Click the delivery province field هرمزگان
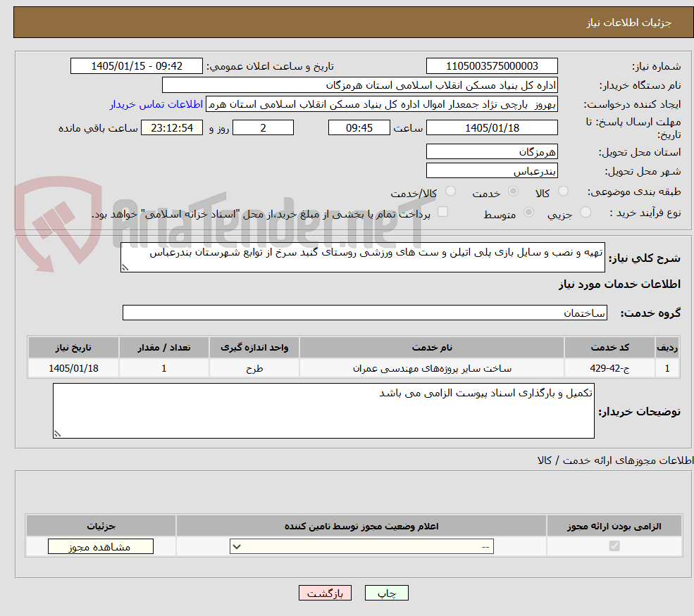The height and width of the screenshot is (616, 694). pos(492,151)
